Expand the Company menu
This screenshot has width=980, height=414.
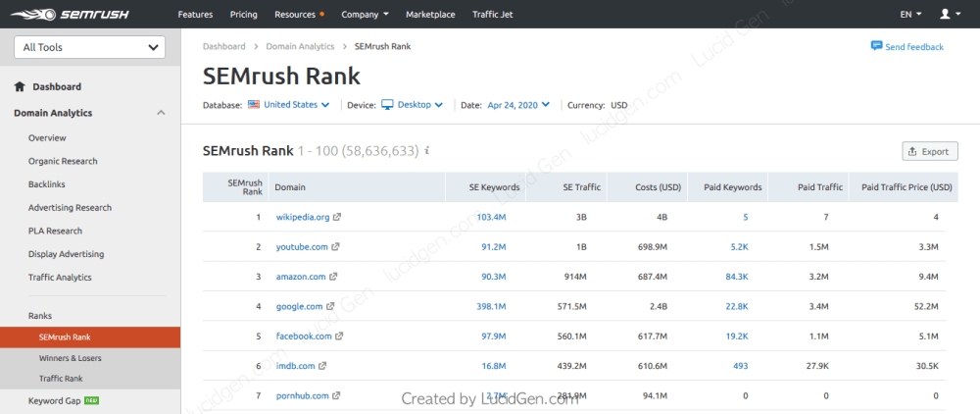[365, 14]
